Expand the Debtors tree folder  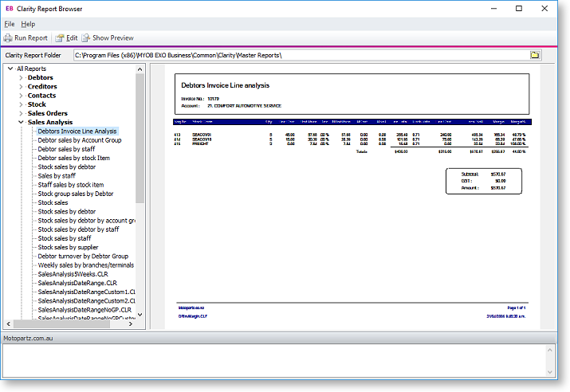click(x=22, y=78)
